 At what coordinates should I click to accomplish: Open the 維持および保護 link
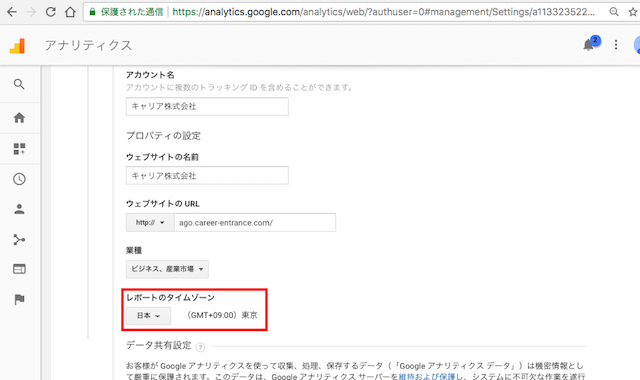[x=427, y=376]
